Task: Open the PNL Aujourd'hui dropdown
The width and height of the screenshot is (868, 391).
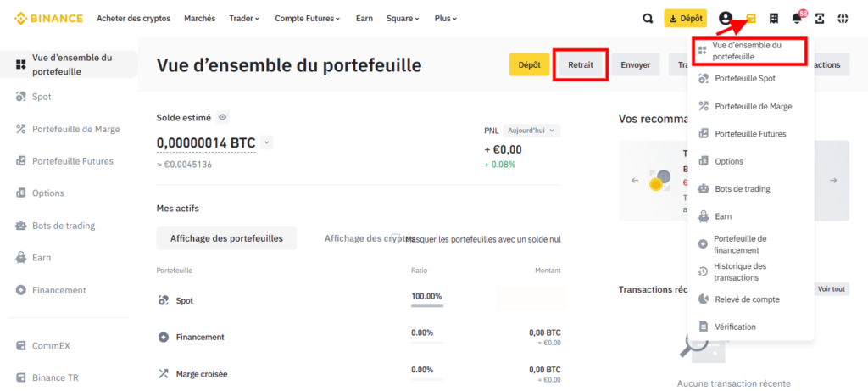Action: 531,131
